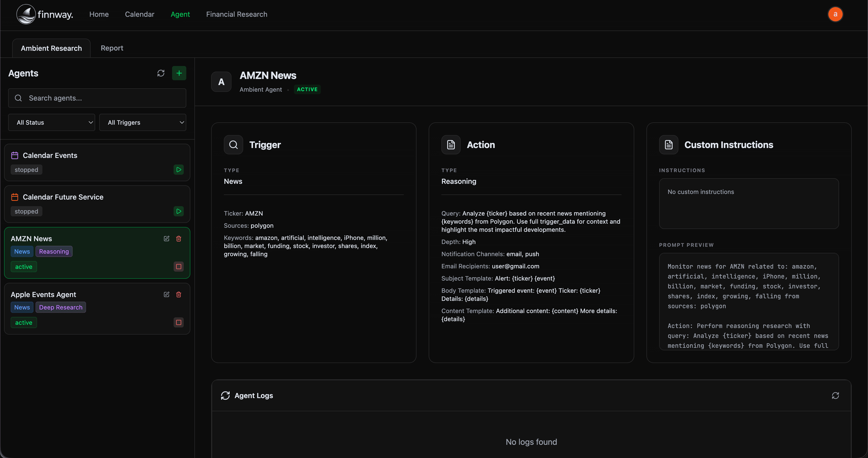
Task: Open the All Triggers dropdown
Action: point(143,122)
